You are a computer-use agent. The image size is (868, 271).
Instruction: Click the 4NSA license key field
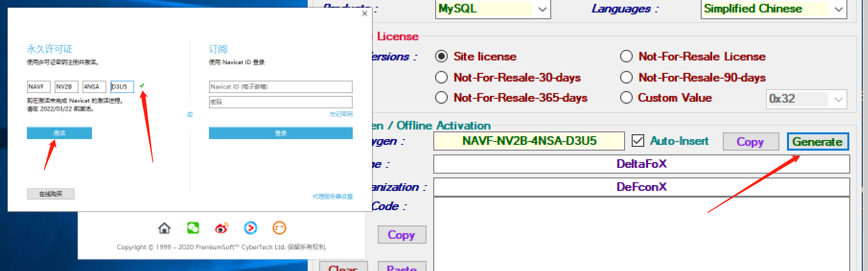point(94,87)
